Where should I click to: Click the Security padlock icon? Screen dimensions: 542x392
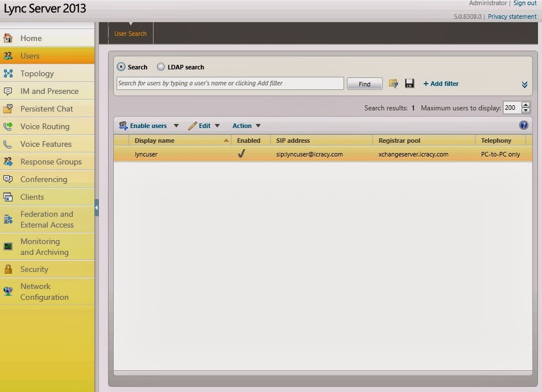click(8, 269)
